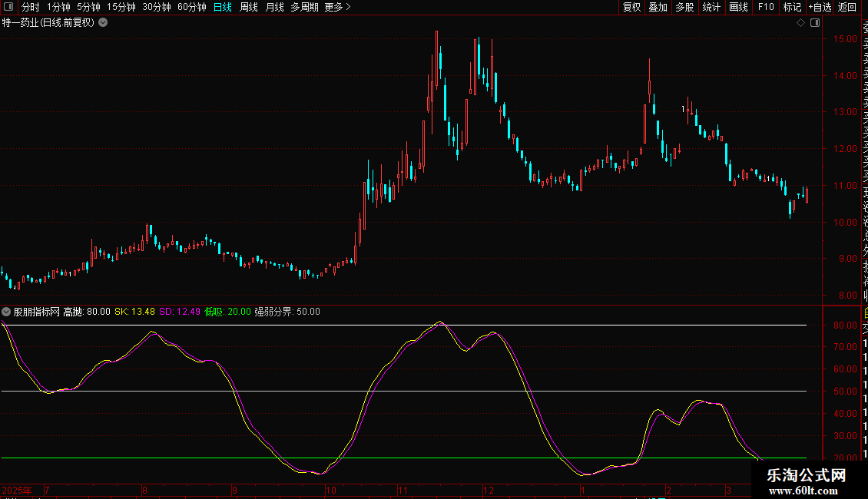868x499 pixels.
Task: Add stock with +自选
Action: (820, 7)
